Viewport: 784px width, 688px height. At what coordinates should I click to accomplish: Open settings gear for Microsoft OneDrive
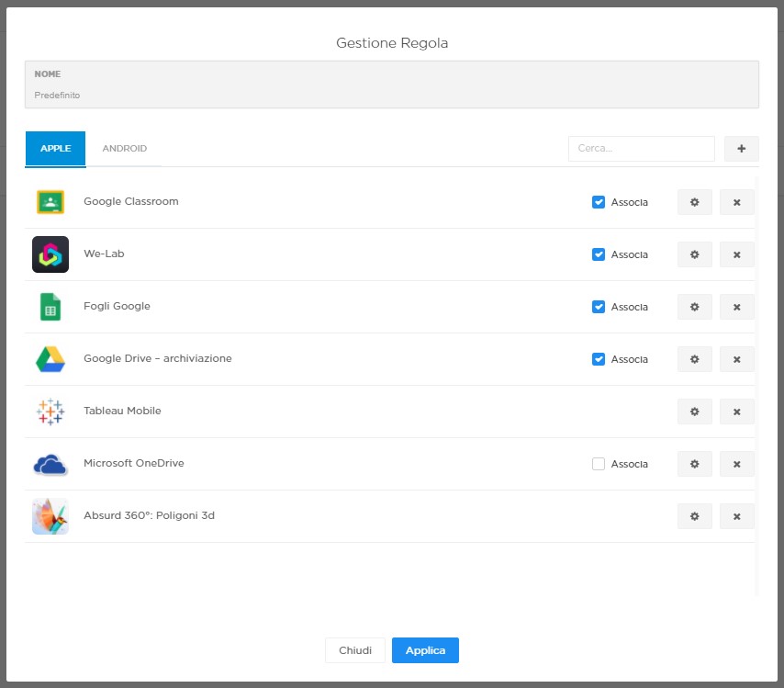(x=695, y=464)
